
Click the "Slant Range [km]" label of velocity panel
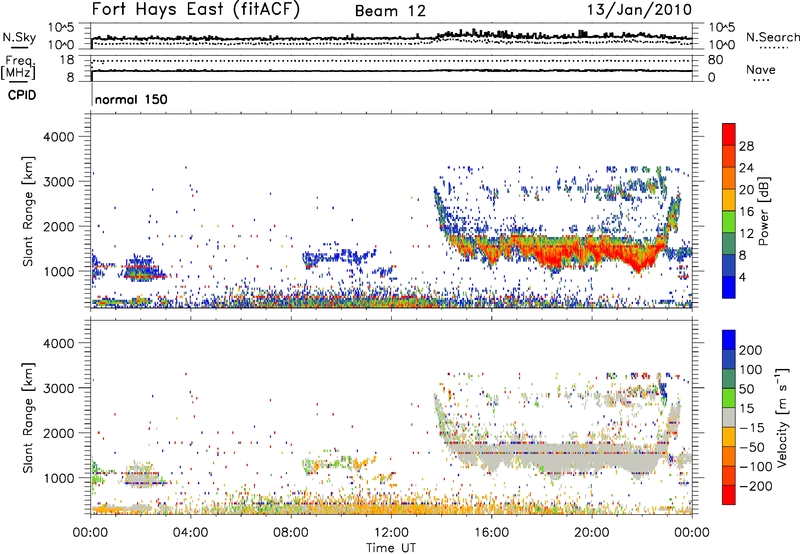tap(28, 418)
